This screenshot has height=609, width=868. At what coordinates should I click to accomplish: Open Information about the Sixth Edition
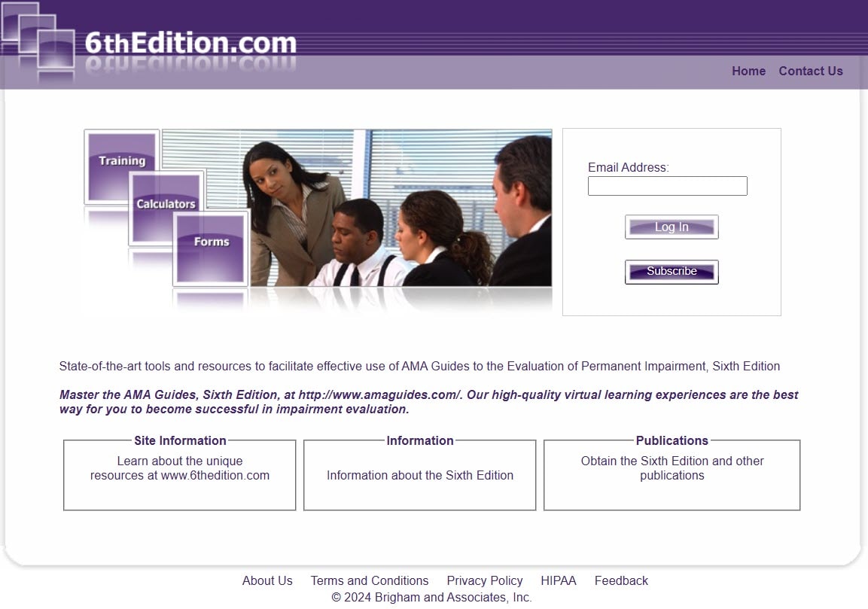click(419, 476)
